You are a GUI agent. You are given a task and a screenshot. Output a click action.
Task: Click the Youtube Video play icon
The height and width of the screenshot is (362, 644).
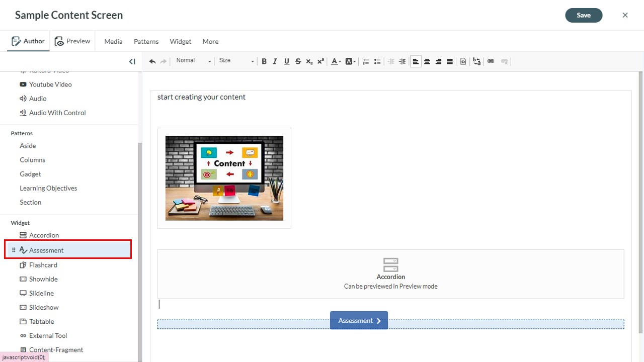tap(23, 84)
